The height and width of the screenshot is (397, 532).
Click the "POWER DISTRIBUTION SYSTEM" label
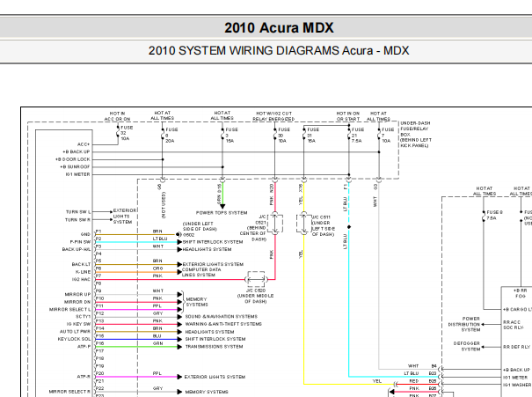click(x=464, y=324)
